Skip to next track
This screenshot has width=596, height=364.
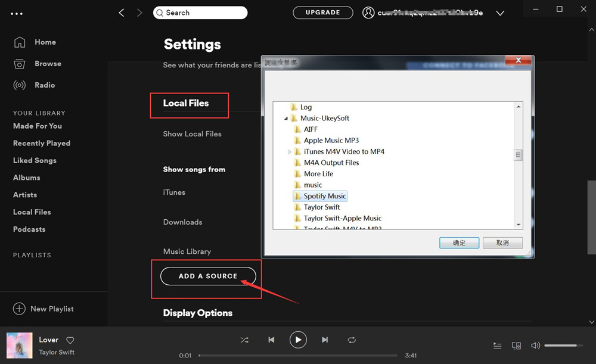click(x=325, y=340)
